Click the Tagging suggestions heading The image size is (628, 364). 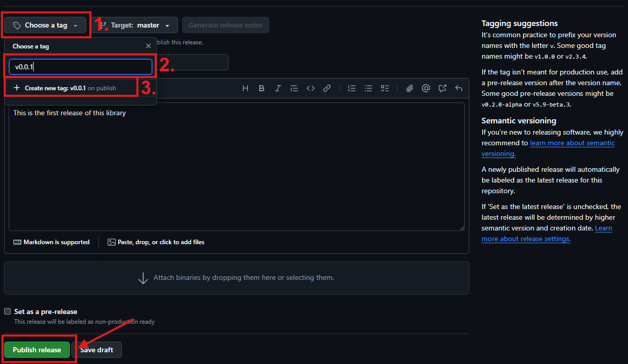click(520, 23)
